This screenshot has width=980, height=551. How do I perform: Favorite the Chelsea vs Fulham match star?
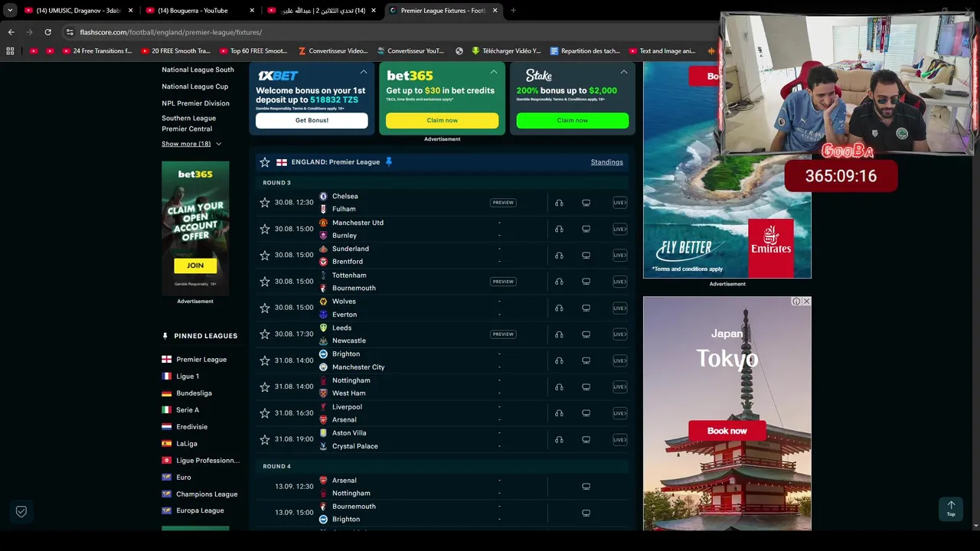pos(265,203)
